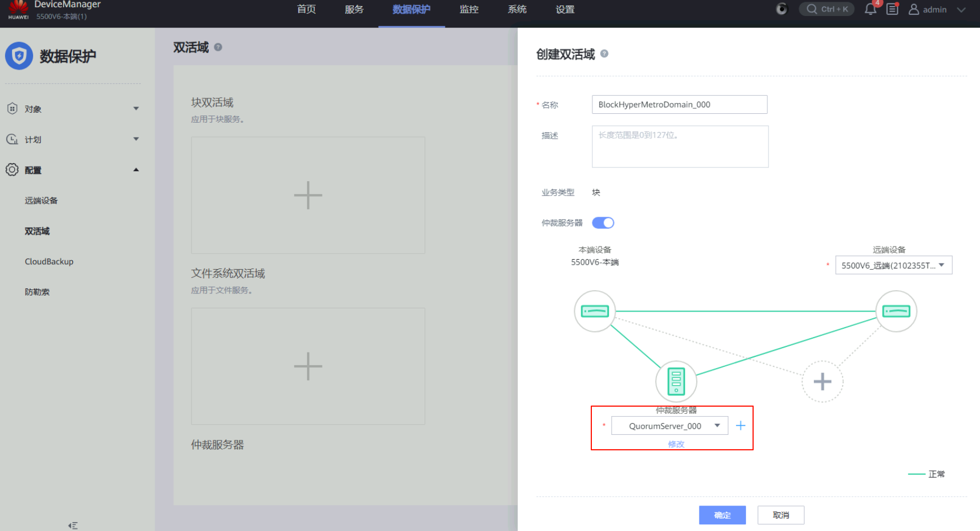Click the notification bell icon
Viewport: 980px width, 531px height.
tap(870, 9)
